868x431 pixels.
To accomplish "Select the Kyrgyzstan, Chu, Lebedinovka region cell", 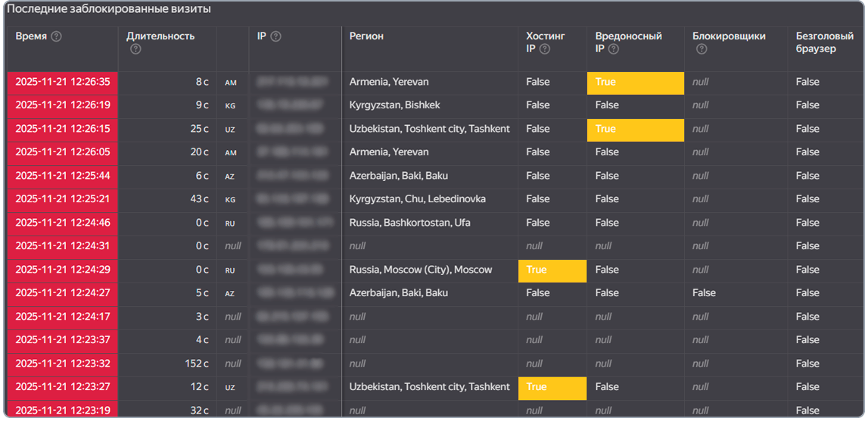I will [418, 199].
